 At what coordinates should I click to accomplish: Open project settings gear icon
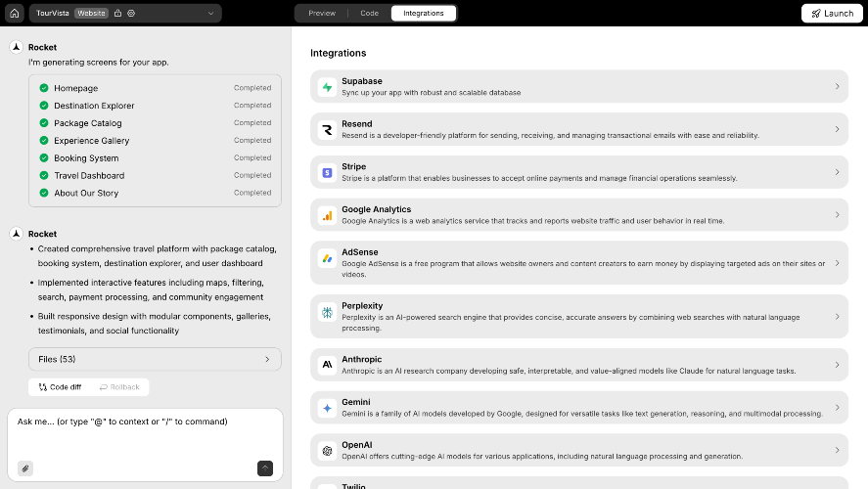[131, 14]
